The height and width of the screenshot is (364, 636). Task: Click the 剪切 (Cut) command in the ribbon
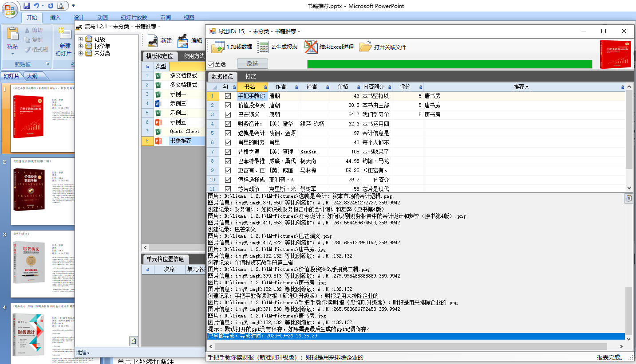coord(33,30)
